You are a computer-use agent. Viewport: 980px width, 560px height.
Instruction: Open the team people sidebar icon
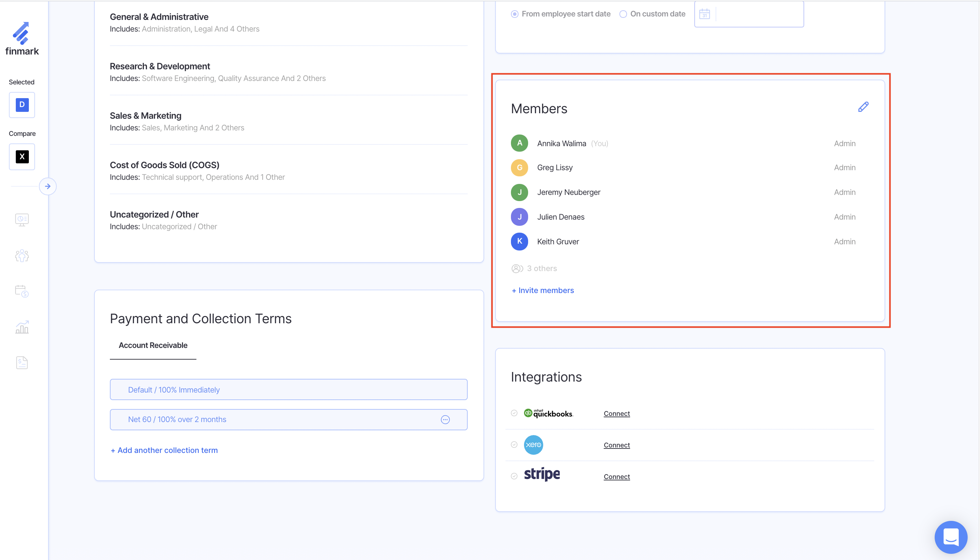click(x=22, y=255)
